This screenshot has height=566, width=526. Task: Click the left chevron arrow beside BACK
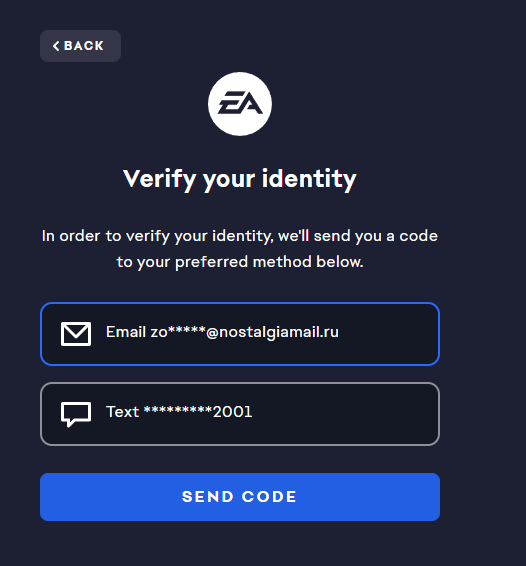pyautogui.click(x=56, y=46)
